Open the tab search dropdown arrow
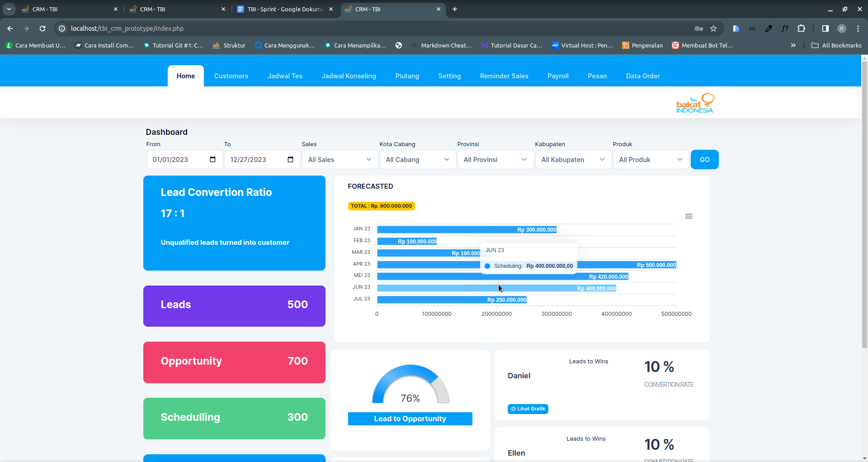The image size is (868, 462). (x=9, y=9)
